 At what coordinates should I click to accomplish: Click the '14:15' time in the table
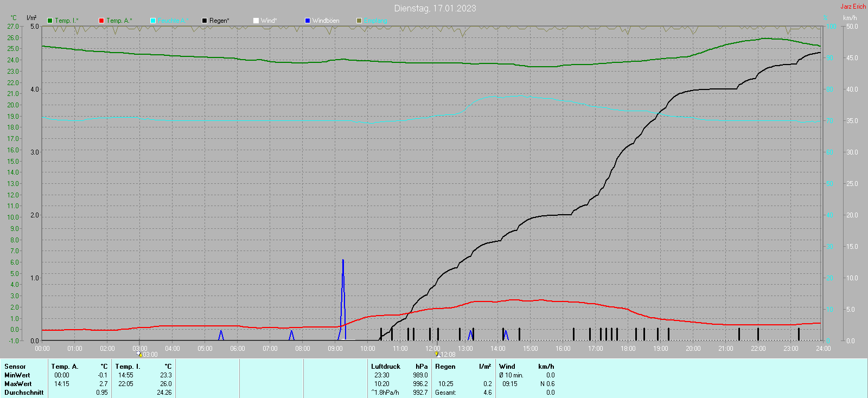point(62,384)
